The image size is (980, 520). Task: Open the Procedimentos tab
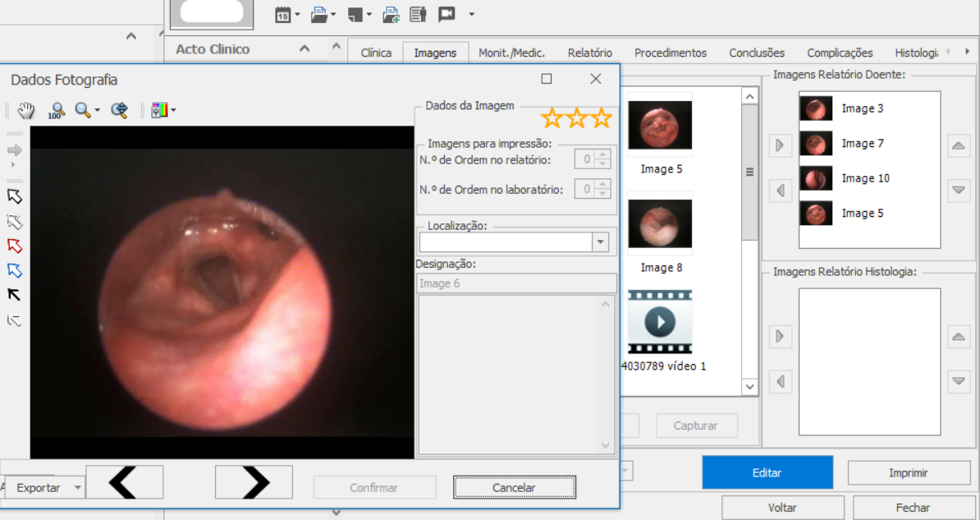click(670, 53)
